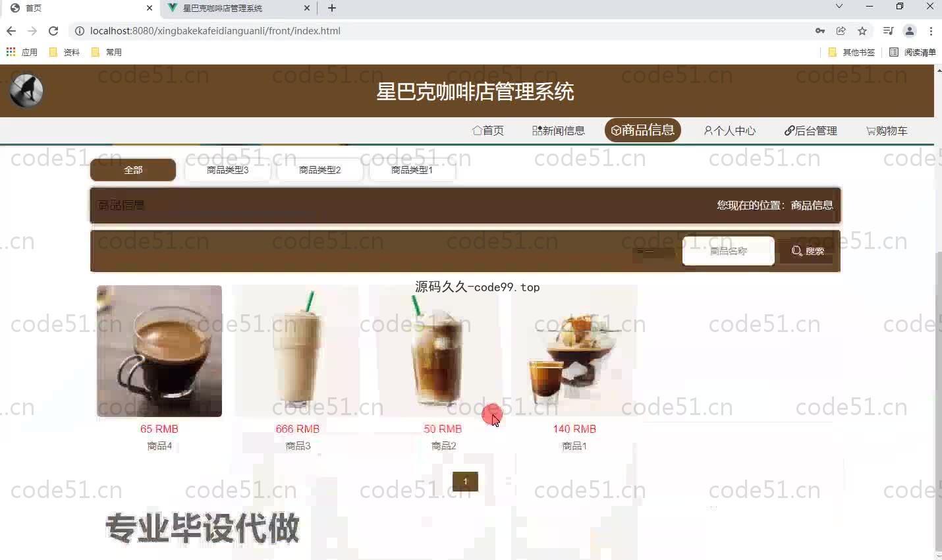Expand tab search chevron

[x=839, y=7]
